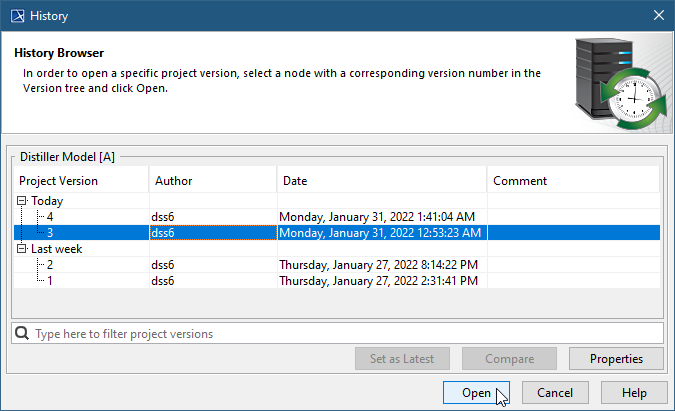
Task: Click the Comment column header
Action: point(572,181)
